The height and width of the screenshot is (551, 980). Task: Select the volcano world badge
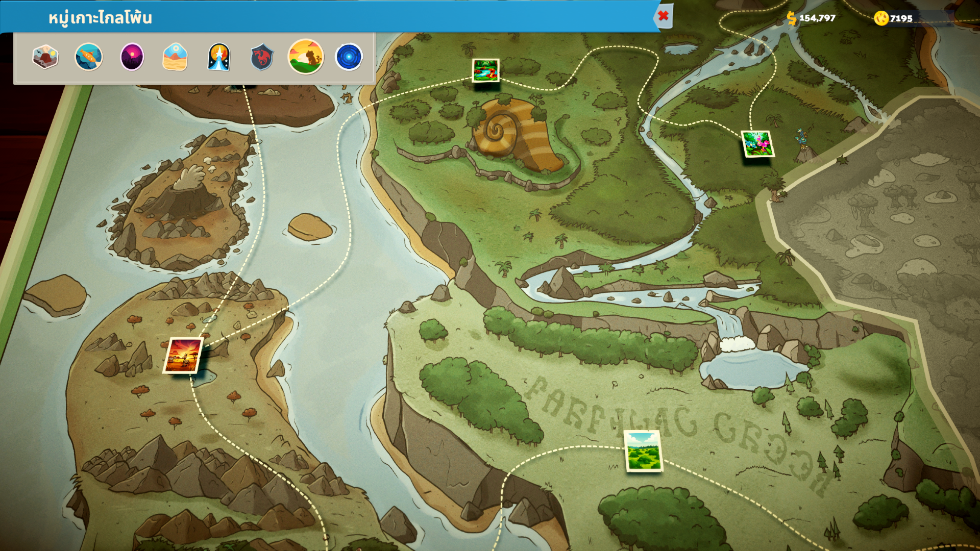45,57
